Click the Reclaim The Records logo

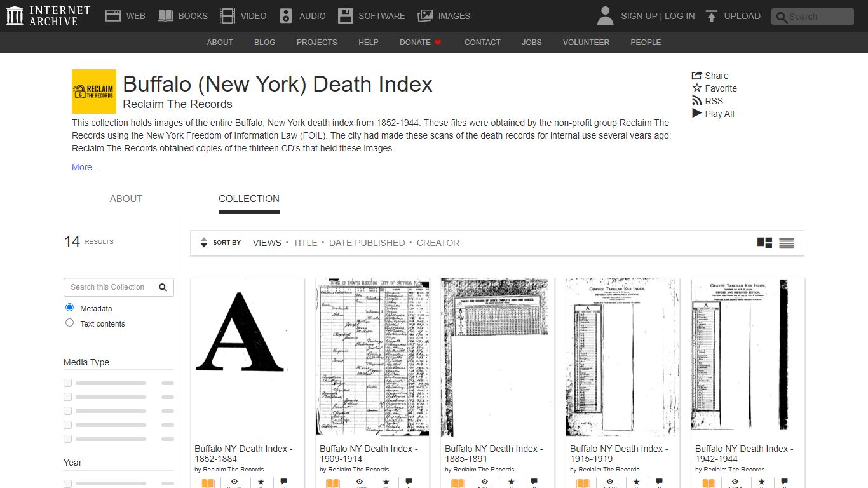94,91
